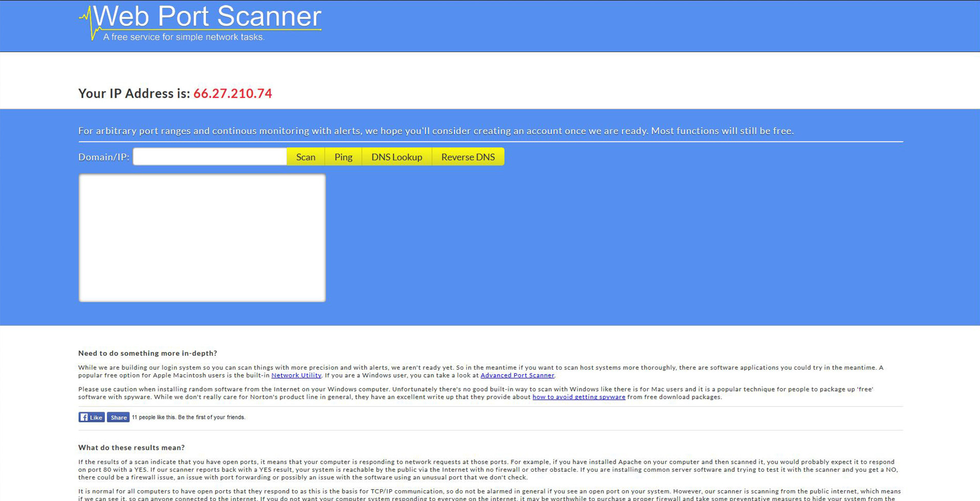Click the heading Need to do something more in-depth
980x501 pixels.
148,353
